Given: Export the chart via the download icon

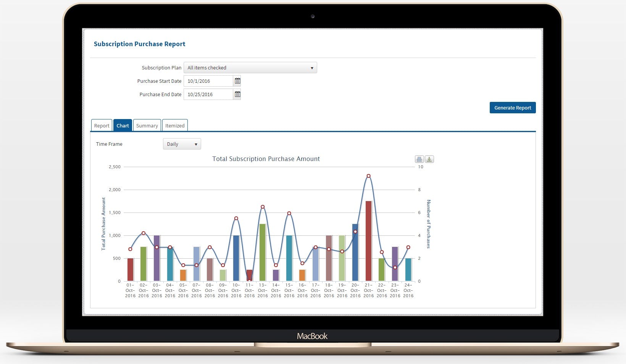Looking at the screenshot, I should pos(429,159).
